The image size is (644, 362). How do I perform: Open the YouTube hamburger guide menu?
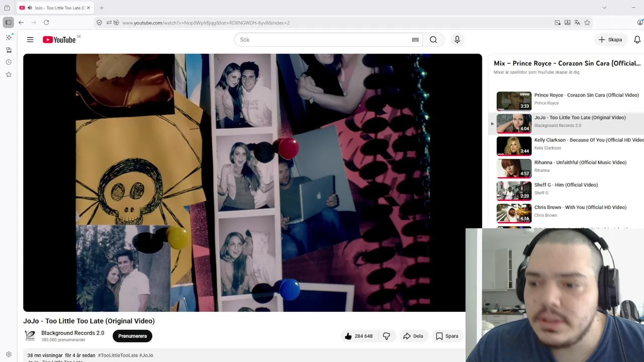(x=30, y=40)
